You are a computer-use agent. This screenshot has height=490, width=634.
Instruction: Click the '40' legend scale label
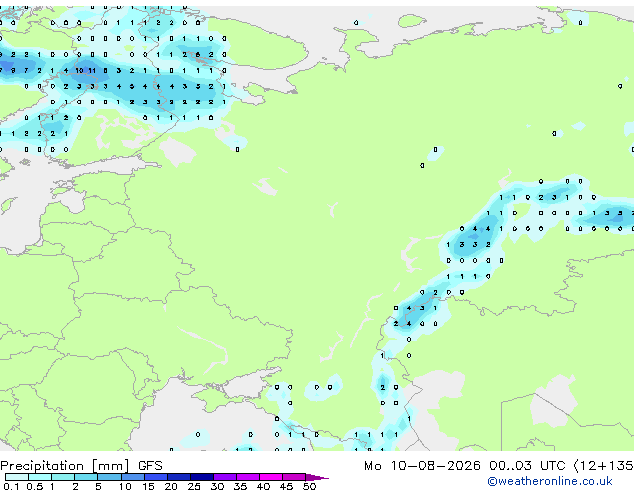pos(263,486)
